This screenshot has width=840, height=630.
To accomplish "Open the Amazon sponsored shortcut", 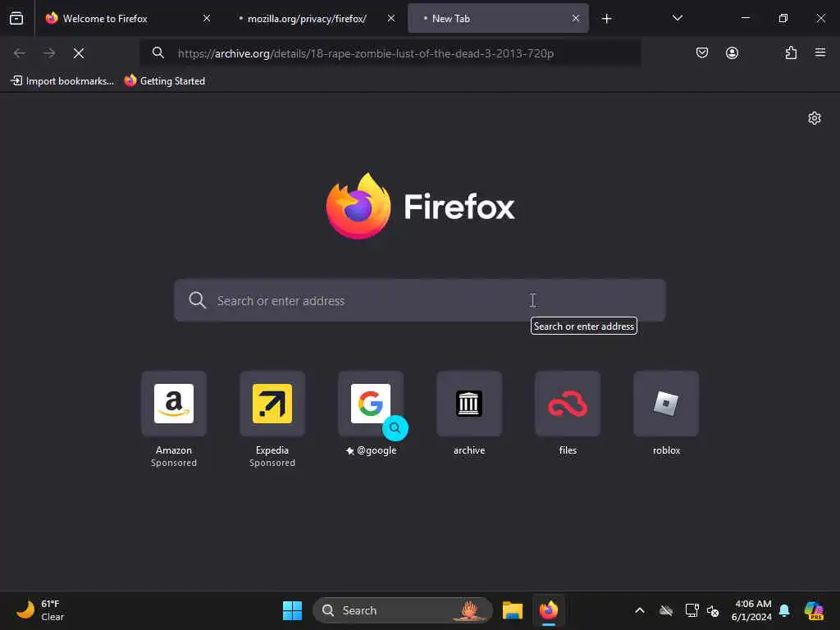I will coord(174,419).
